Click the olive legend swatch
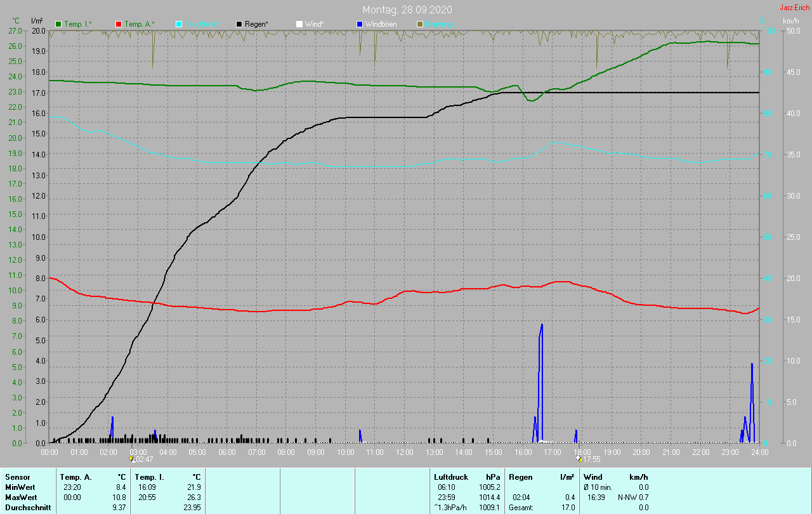The width and height of the screenshot is (812, 514). pos(420,24)
